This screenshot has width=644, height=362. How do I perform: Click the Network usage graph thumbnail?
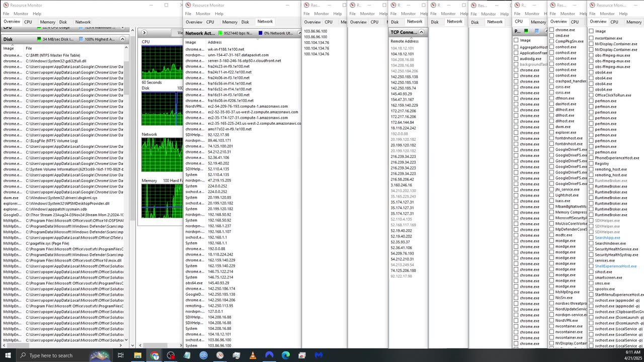[162, 154]
